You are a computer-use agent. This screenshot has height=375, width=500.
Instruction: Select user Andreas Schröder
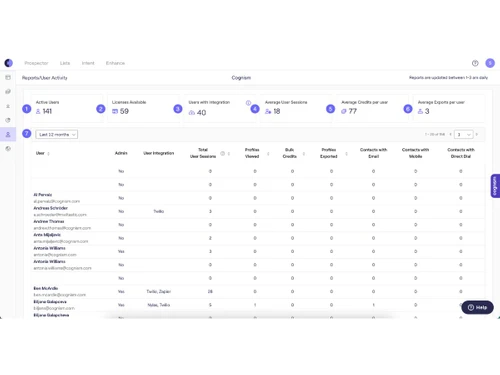[x=50, y=208]
